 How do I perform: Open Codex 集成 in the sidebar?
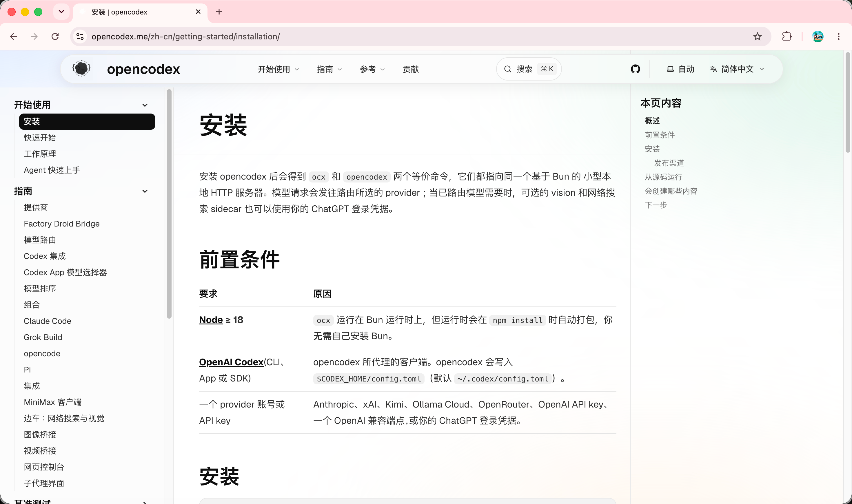pyautogui.click(x=45, y=256)
